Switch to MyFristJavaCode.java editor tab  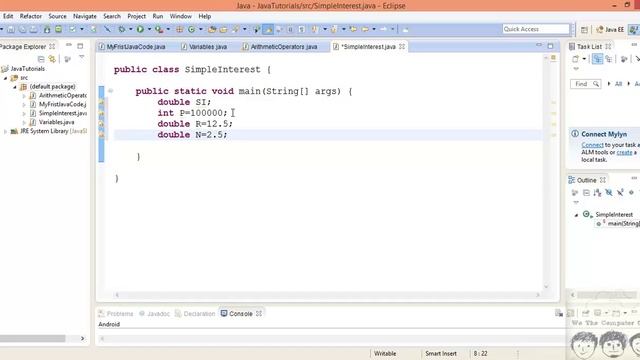(x=132, y=47)
